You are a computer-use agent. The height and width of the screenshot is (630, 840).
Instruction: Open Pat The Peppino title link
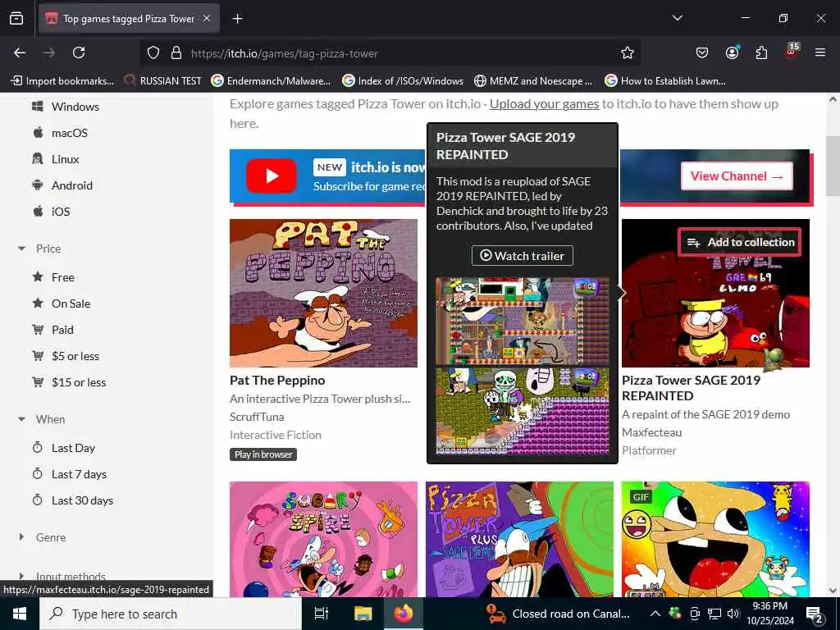coord(277,380)
